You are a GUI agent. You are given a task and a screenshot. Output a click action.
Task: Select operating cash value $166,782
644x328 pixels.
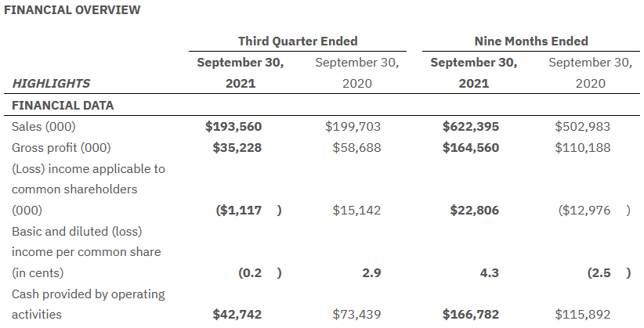pos(470,315)
